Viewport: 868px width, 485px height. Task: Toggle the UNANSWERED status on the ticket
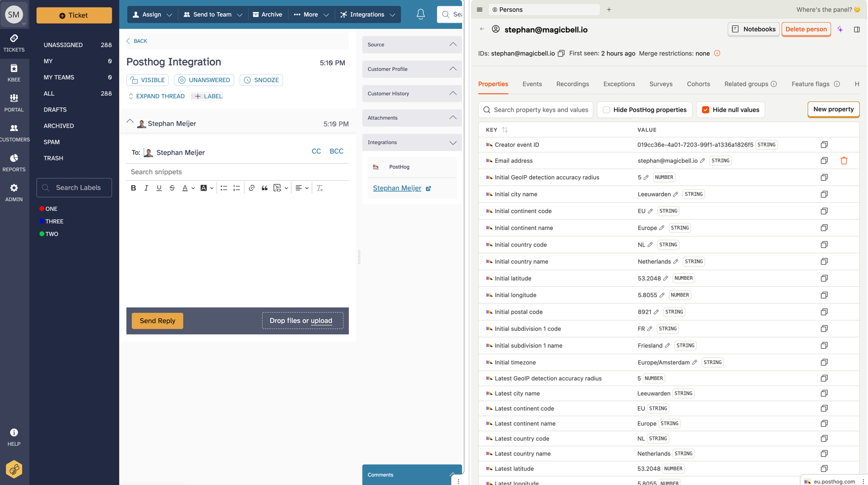(204, 80)
